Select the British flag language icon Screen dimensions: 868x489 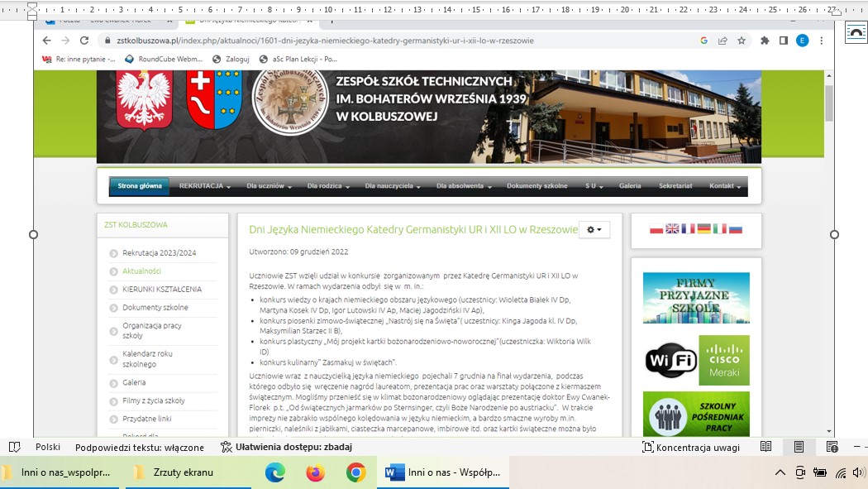pos(672,229)
